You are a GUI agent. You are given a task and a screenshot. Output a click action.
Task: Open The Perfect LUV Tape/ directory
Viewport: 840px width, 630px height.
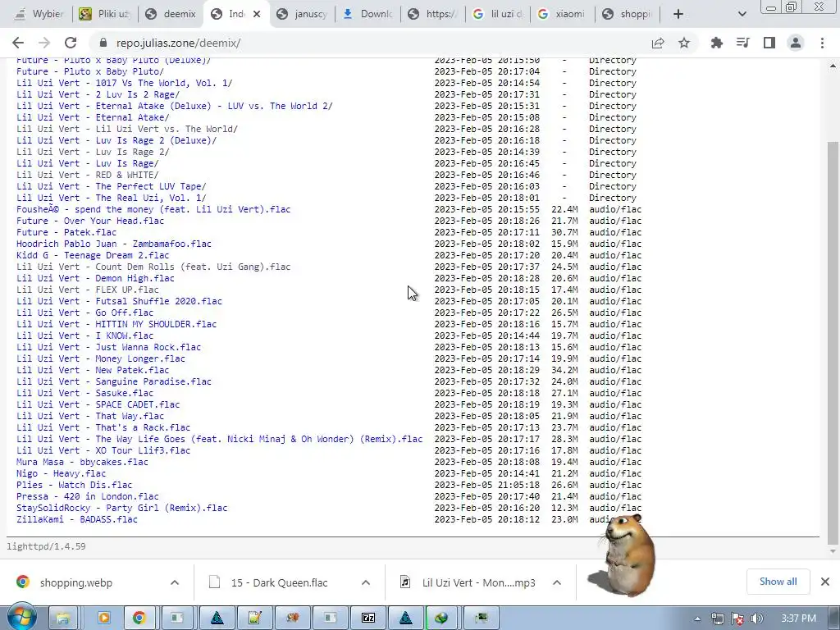[111, 186]
